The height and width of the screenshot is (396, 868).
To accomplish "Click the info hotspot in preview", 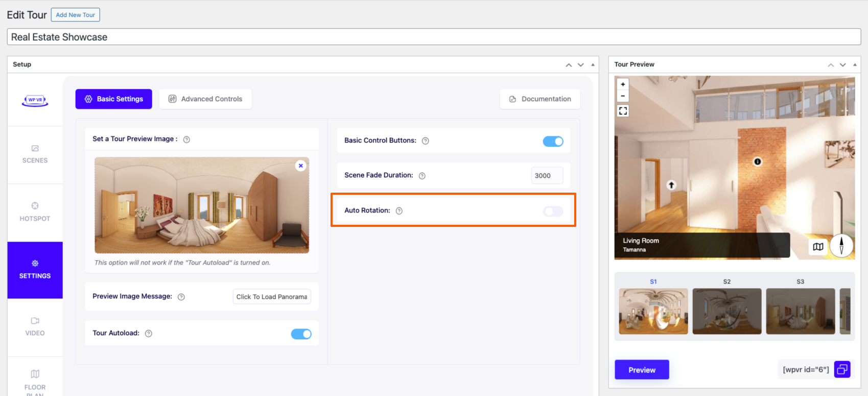I will [x=757, y=161].
